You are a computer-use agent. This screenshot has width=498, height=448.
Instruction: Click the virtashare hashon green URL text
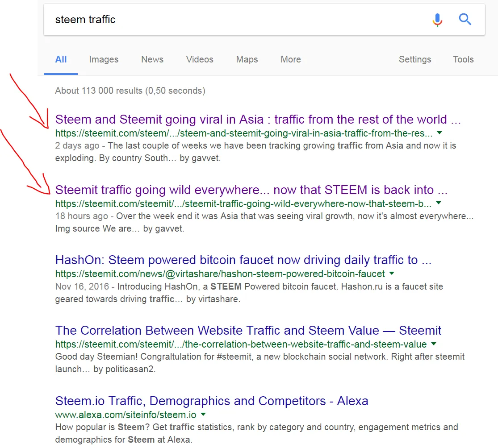tap(220, 274)
